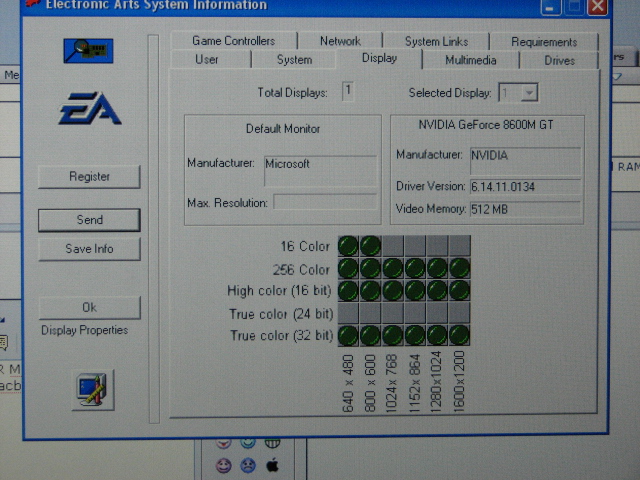
Task: Click the Max. Resolution field
Action: click(325, 202)
